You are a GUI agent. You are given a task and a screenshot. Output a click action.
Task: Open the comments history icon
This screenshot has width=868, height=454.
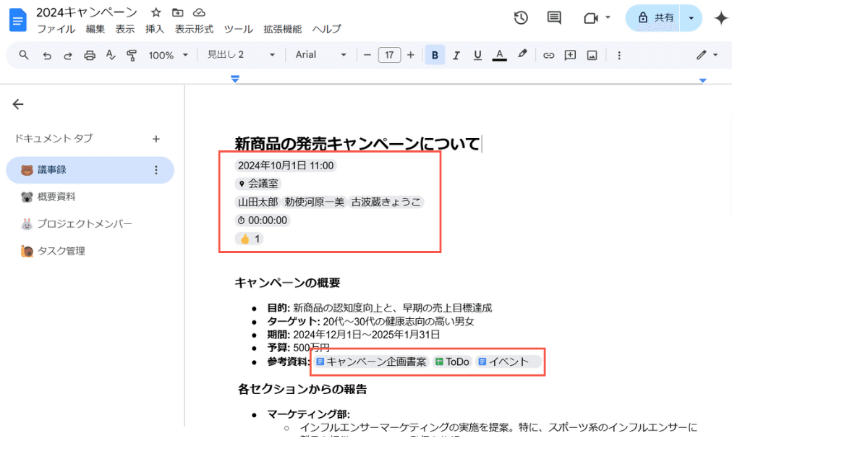(x=554, y=18)
